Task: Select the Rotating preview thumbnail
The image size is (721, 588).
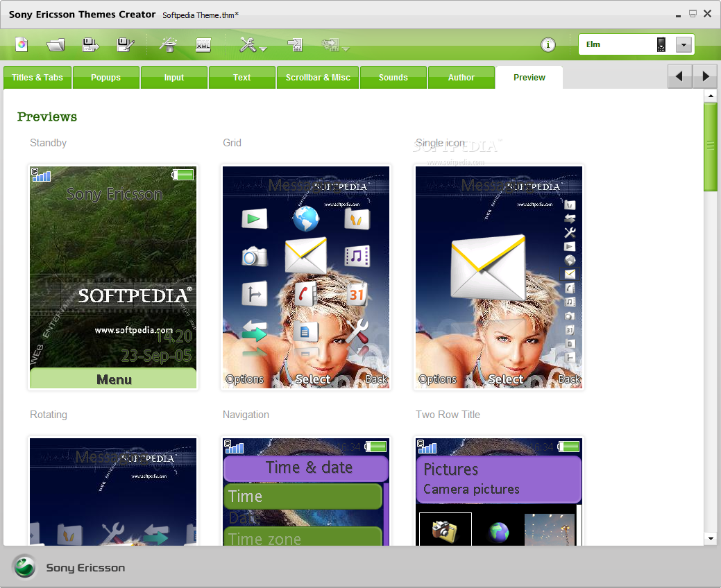Action: pos(113,491)
